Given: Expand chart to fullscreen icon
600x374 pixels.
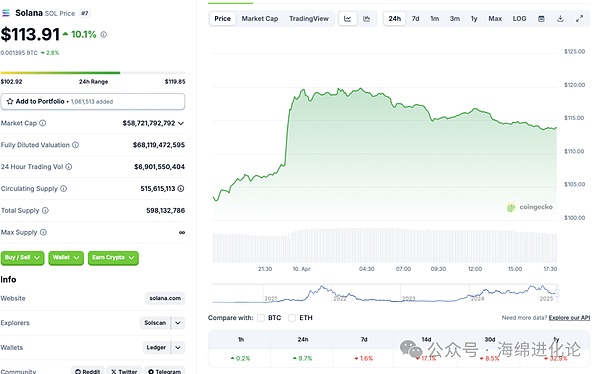Looking at the screenshot, I should (580, 19).
